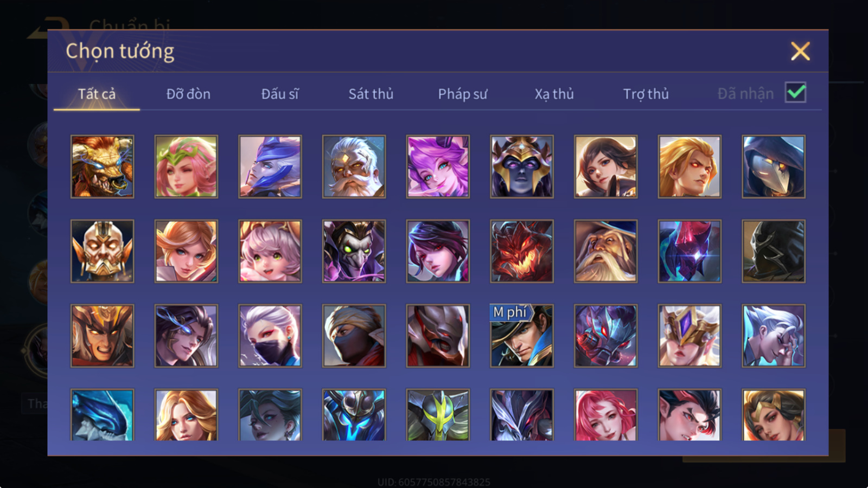868x488 pixels.
Task: Choose the golden skull-masked hero with pointed ears
Action: 102,251
